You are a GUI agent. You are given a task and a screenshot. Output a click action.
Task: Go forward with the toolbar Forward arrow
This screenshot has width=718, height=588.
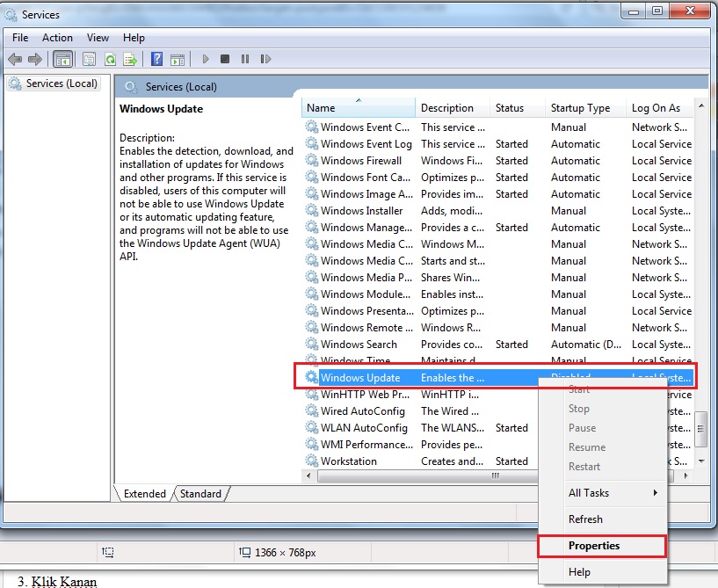tap(35, 59)
